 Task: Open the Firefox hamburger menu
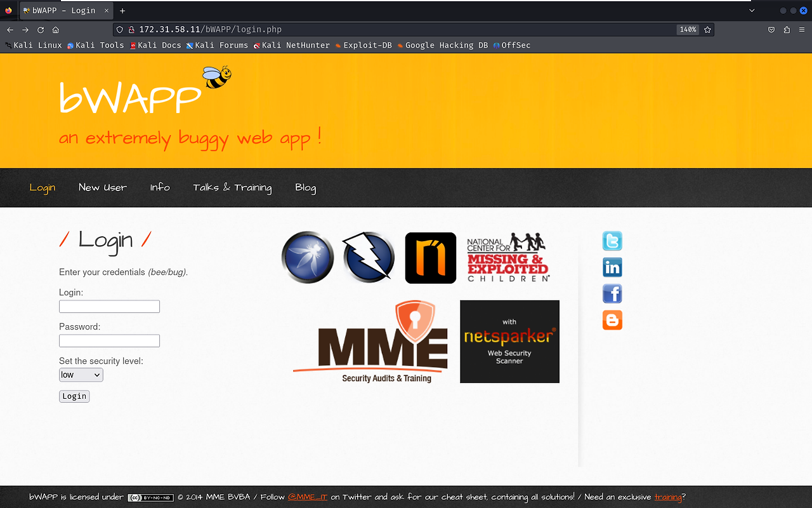(x=802, y=30)
